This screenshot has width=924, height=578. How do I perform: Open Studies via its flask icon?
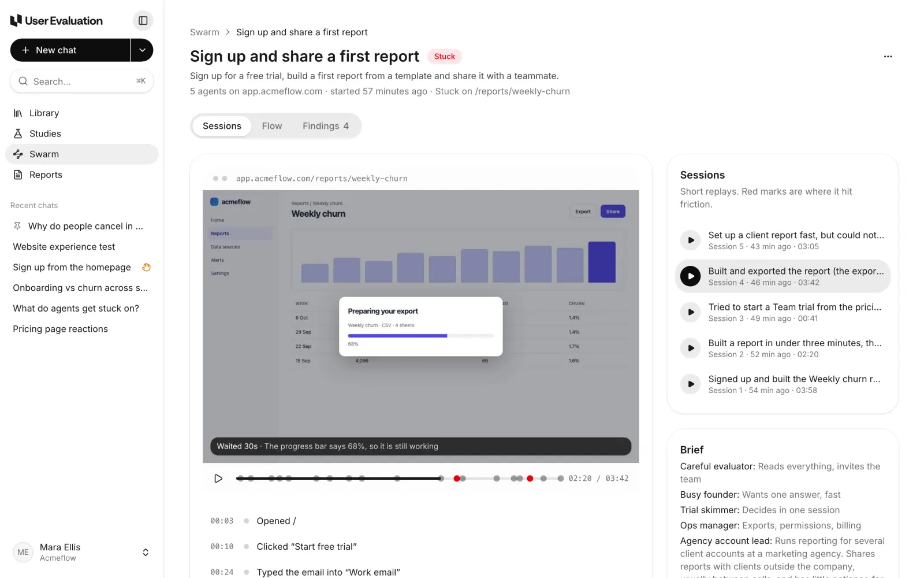pos(18,134)
